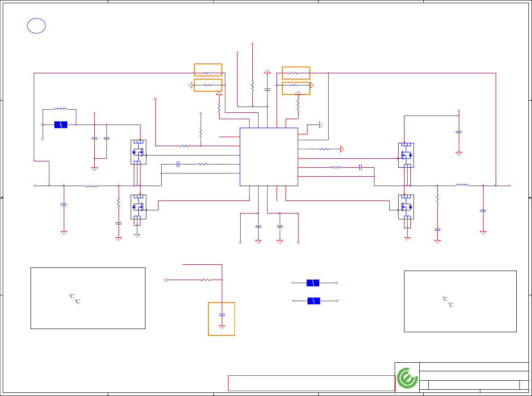
Task: Select the upper-left MOSFET symbol
Action: click(x=138, y=152)
